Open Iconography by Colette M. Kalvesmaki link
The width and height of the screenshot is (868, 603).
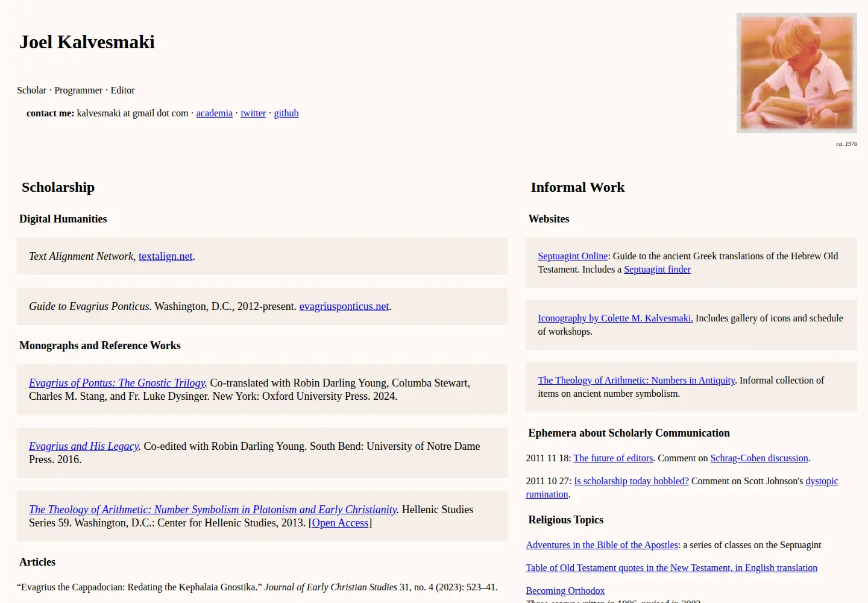(x=615, y=318)
